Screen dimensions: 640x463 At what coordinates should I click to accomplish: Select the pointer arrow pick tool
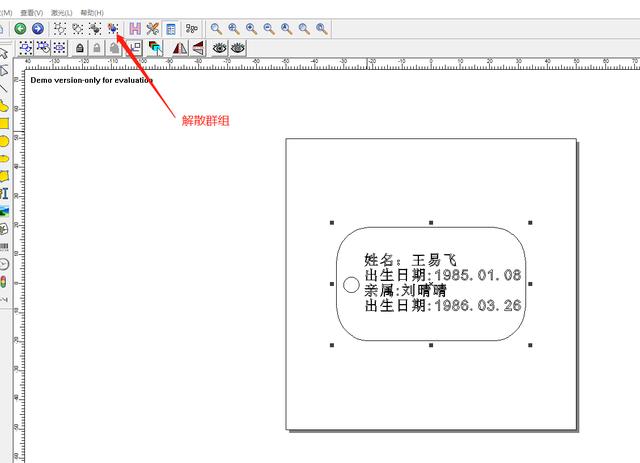pyautogui.click(x=4, y=52)
